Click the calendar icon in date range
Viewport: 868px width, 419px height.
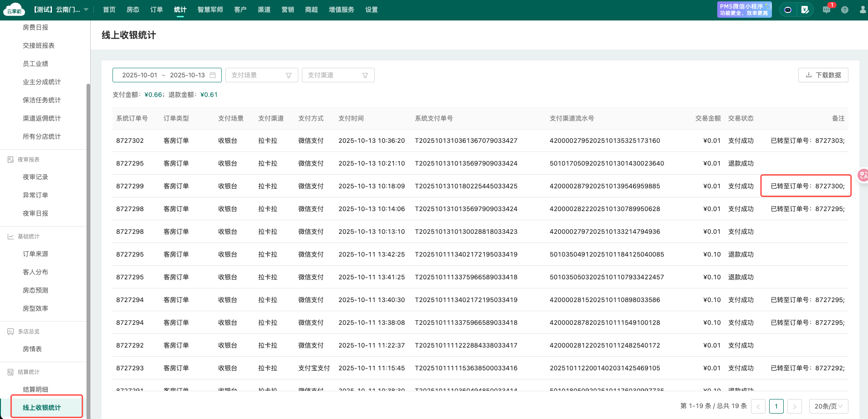213,75
